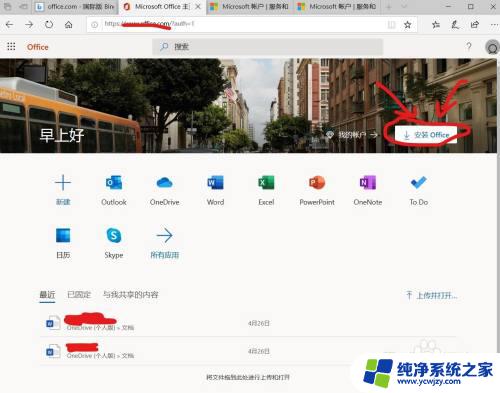Refresh the page with reload icon
This screenshot has width=500, height=393.
49,24
